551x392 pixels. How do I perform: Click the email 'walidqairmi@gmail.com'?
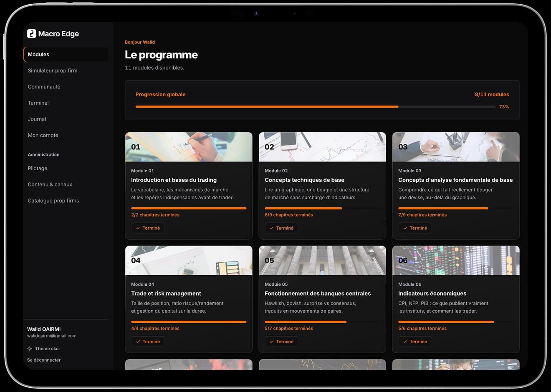pos(52,336)
